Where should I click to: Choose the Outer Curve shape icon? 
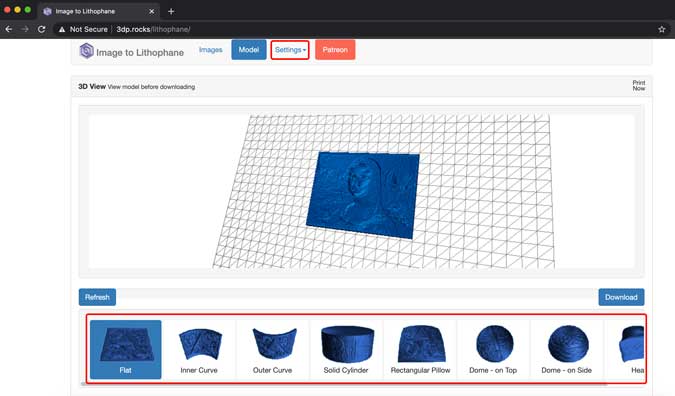tap(275, 343)
